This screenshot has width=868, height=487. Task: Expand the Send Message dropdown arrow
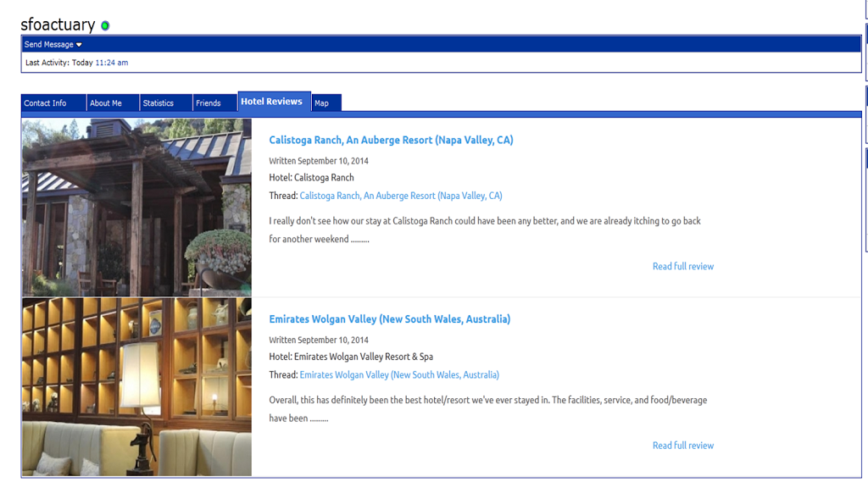point(79,45)
